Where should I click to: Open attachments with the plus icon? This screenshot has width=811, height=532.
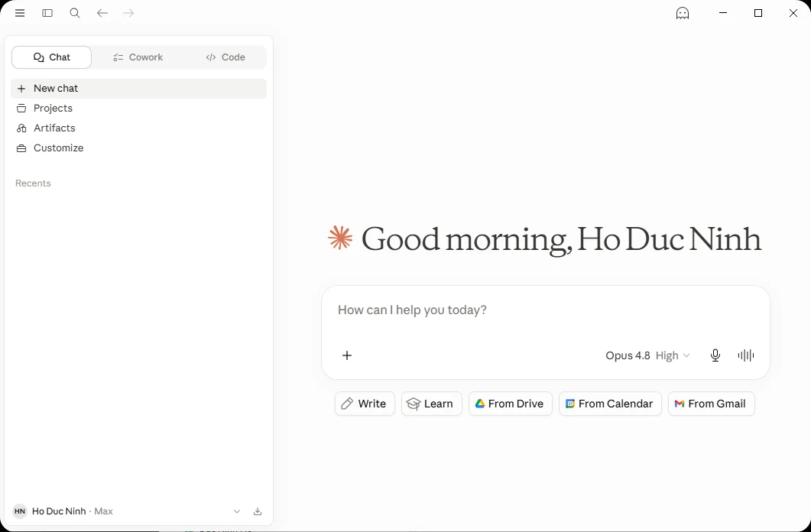347,355
